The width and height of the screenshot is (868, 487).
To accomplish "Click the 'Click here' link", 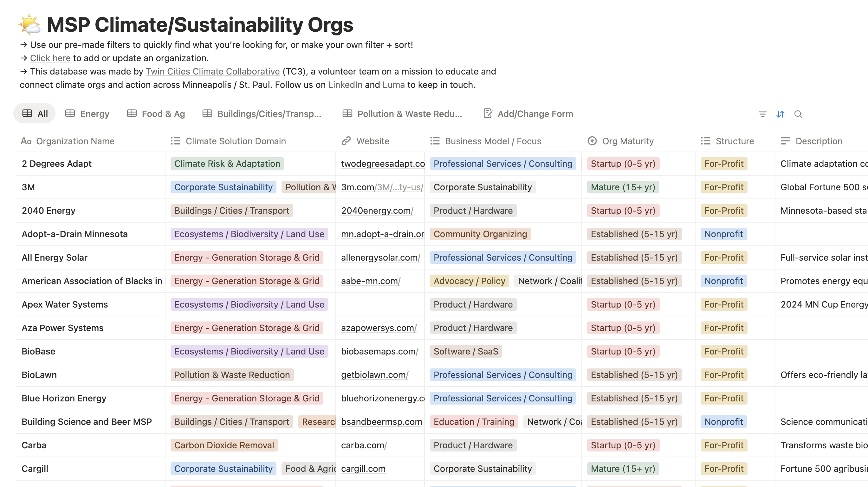I will (50, 58).
